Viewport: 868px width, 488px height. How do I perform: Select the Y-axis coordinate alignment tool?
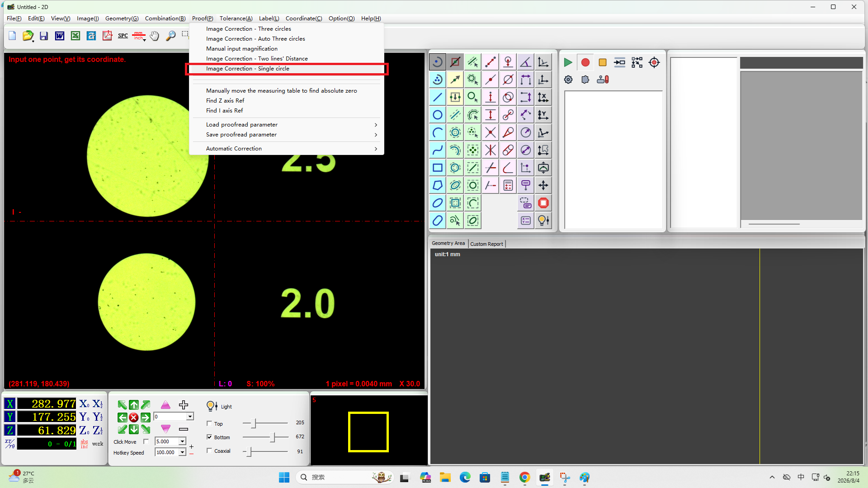(543, 115)
